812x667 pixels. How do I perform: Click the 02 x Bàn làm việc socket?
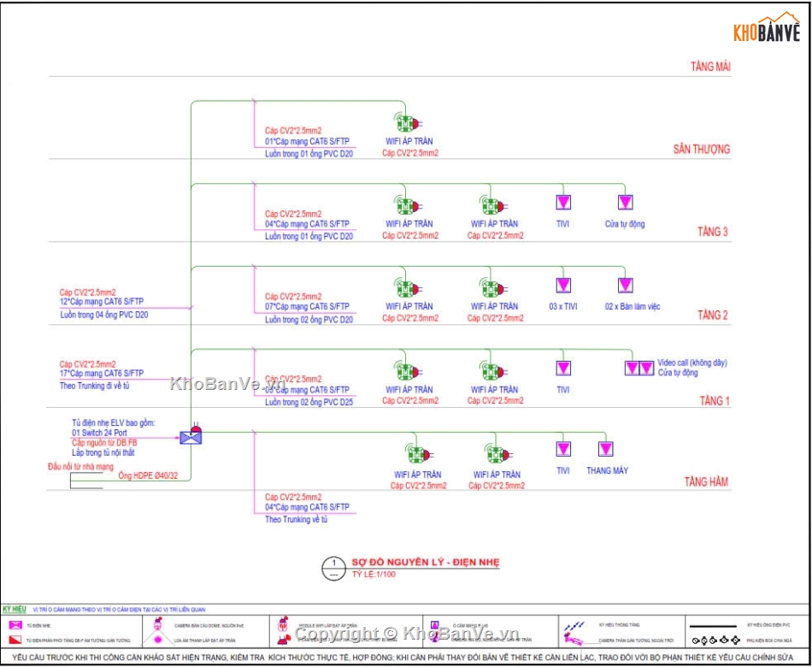(x=626, y=286)
